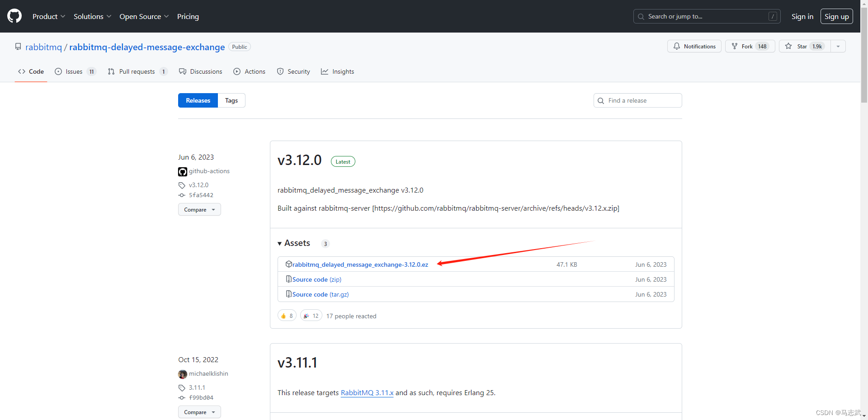
Task: Focus the Find a release field
Action: (x=637, y=100)
